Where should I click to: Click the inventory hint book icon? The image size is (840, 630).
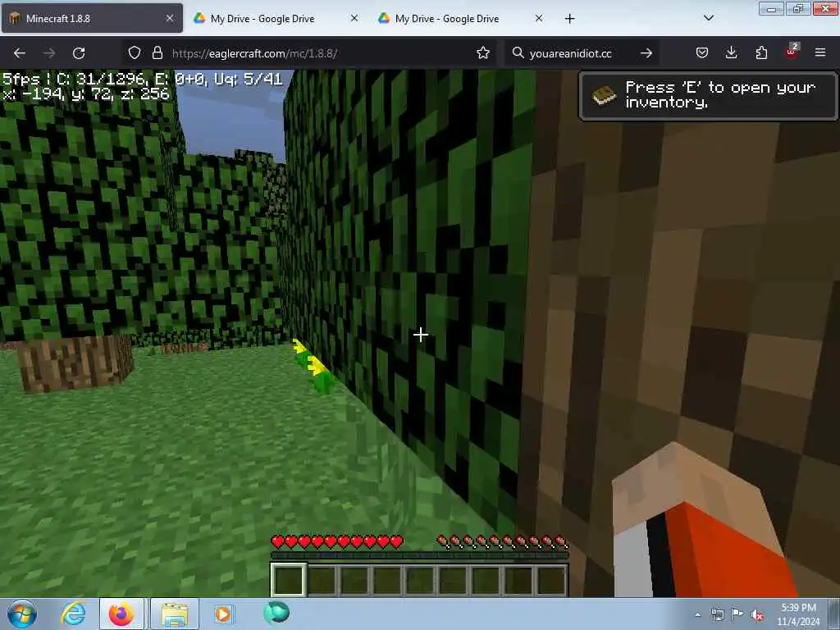click(605, 95)
